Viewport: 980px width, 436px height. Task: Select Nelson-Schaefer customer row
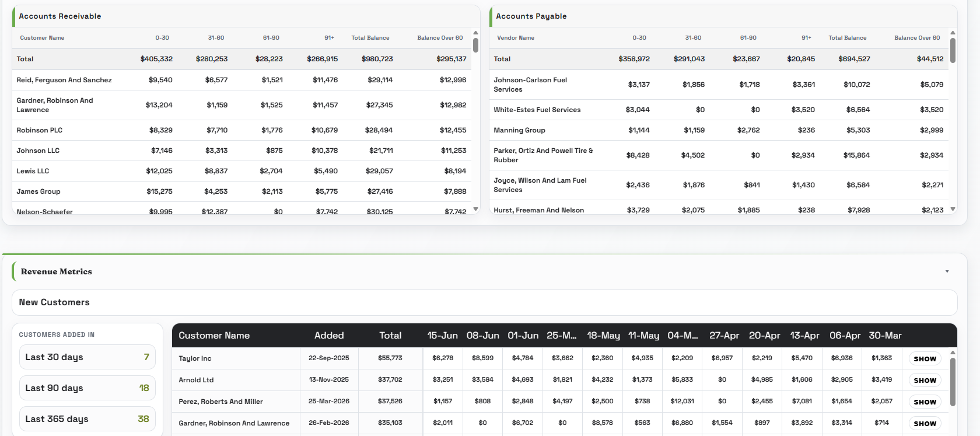tap(242, 208)
